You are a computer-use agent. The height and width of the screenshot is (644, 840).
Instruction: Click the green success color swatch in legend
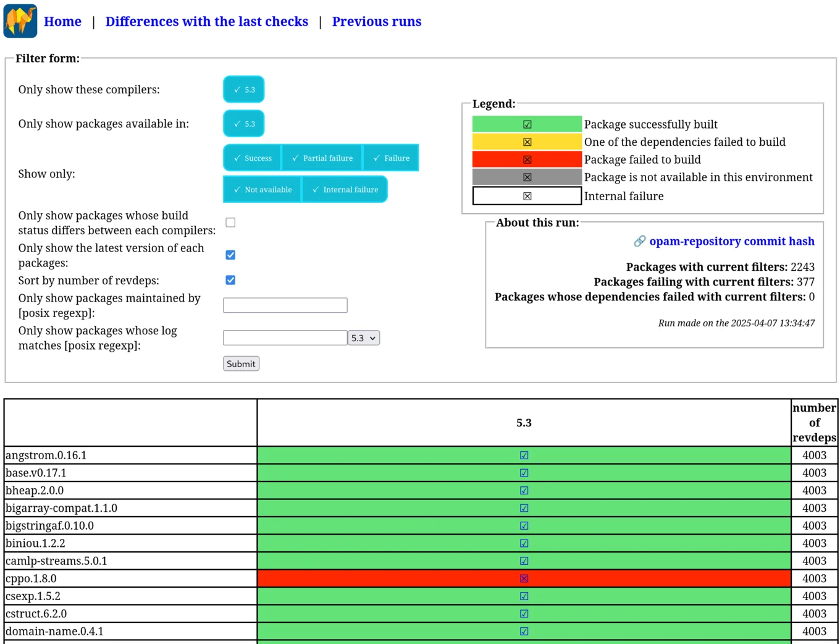coord(526,124)
